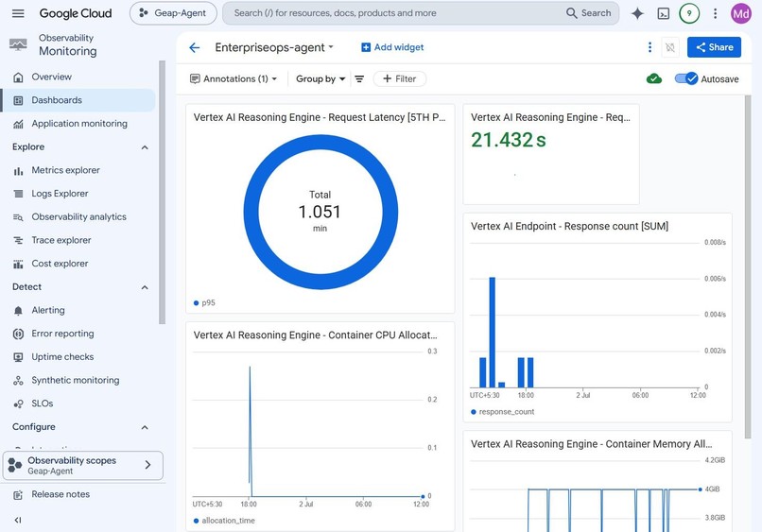Click the Release notes icon

point(18,494)
